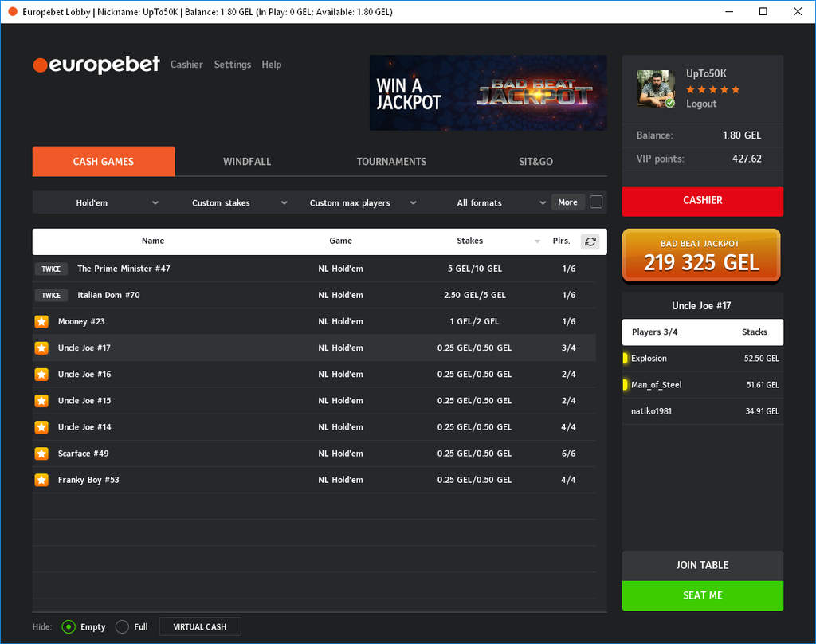The height and width of the screenshot is (644, 816).
Task: Switch to the WINDFALL tab
Action: (247, 162)
